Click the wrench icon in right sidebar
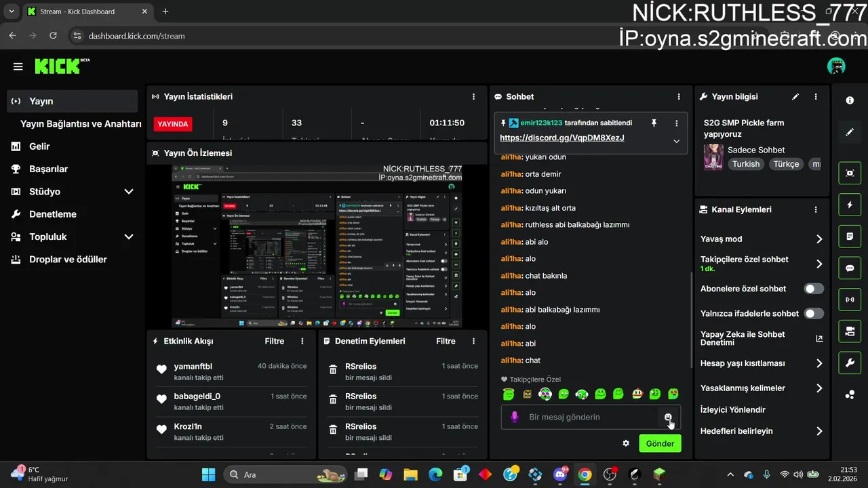 [850, 363]
